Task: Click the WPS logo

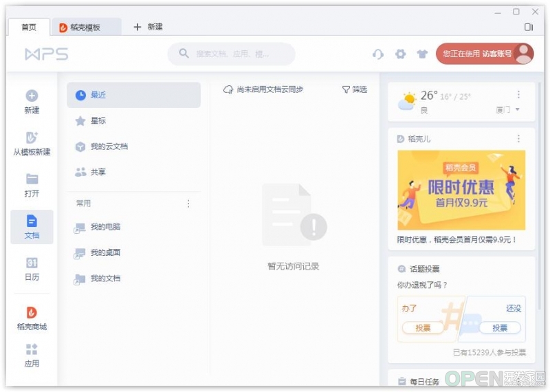Action: [47, 54]
